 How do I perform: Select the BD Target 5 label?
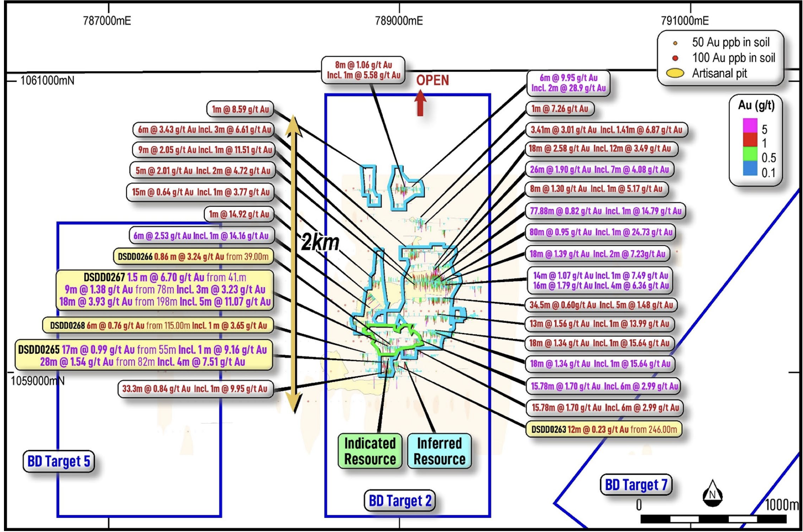click(x=59, y=461)
